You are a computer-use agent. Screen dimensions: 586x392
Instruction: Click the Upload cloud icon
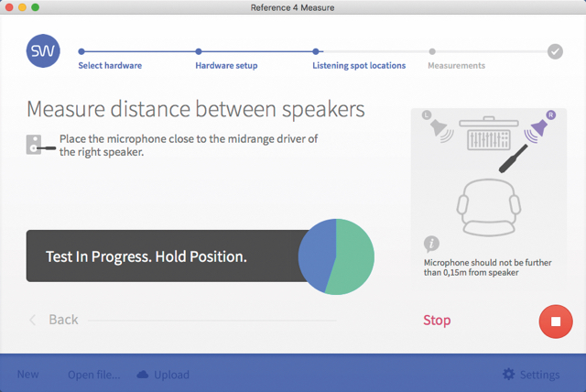tap(143, 375)
